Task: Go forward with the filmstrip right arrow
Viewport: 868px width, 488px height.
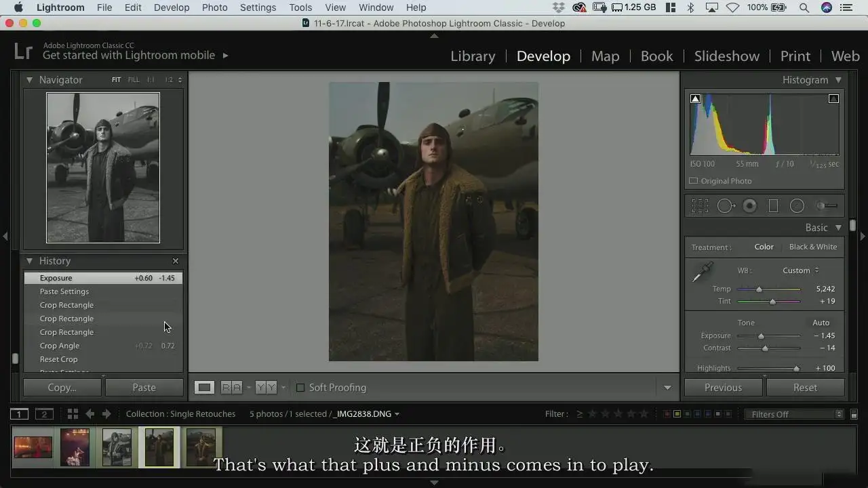Action: [x=106, y=414]
